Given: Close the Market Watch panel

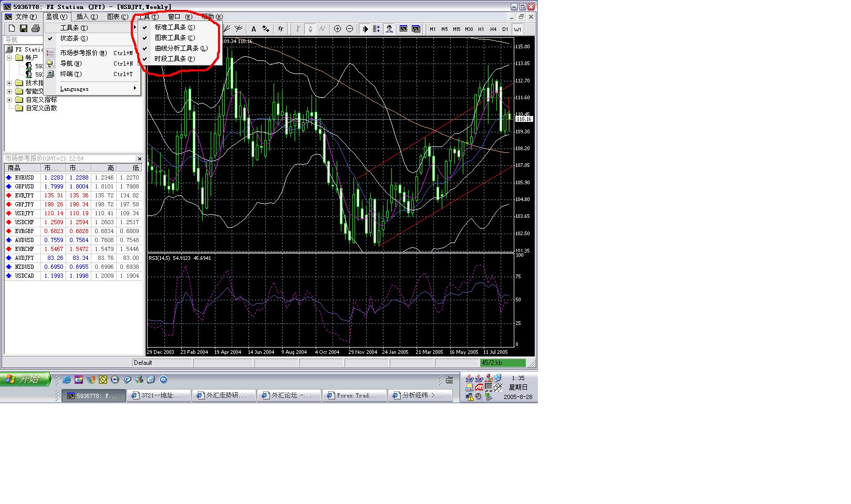Looking at the screenshot, I should [140, 159].
